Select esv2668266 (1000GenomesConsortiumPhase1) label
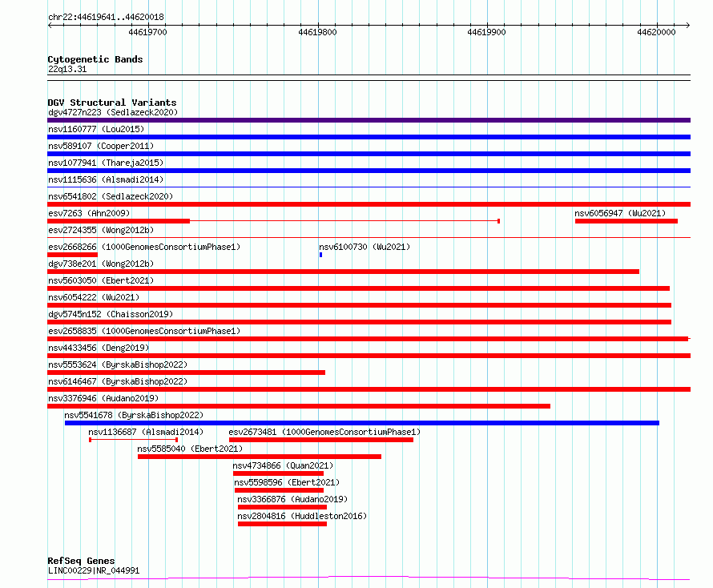The height and width of the screenshot is (588, 713). pyautogui.click(x=144, y=247)
